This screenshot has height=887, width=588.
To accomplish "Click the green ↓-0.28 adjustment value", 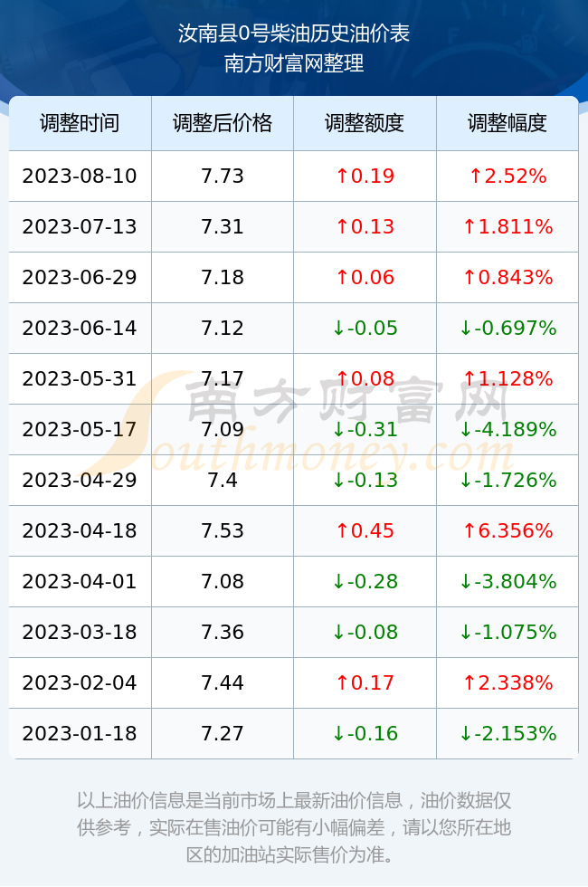I will (x=365, y=581).
